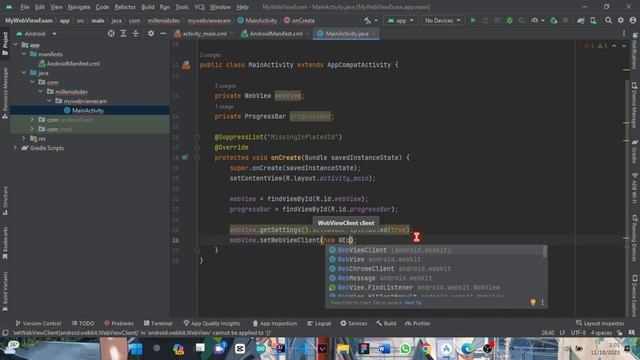640x360 pixels.
Task: Open the File menu
Action: click(24, 7)
